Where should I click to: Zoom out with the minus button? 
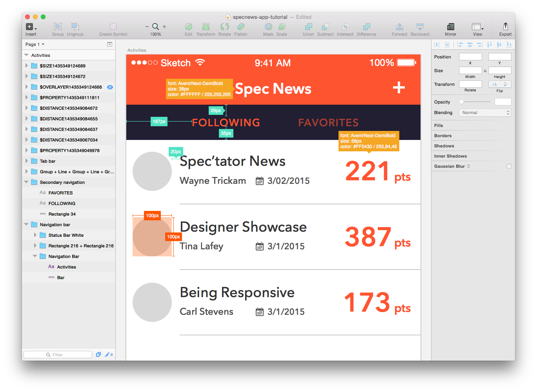click(x=147, y=27)
